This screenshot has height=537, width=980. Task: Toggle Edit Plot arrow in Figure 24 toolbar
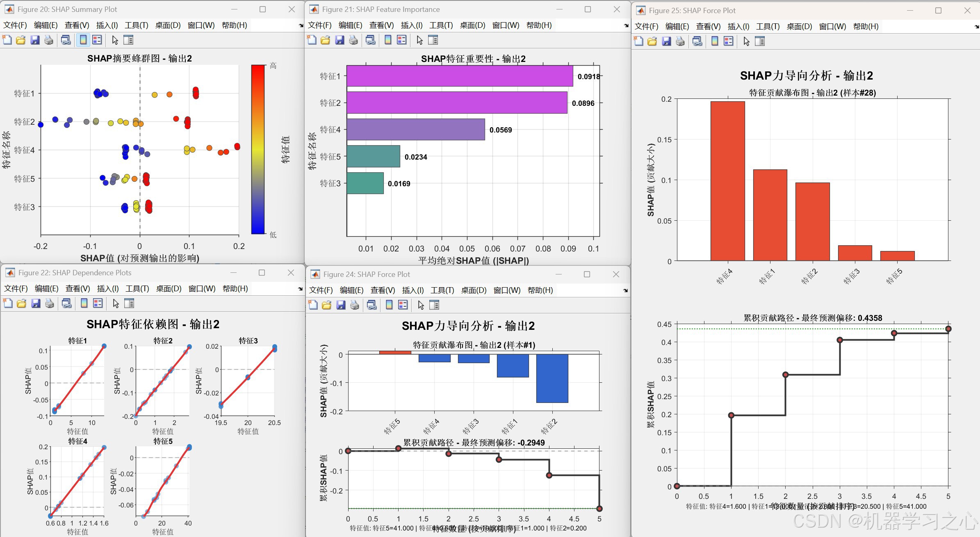click(x=421, y=305)
